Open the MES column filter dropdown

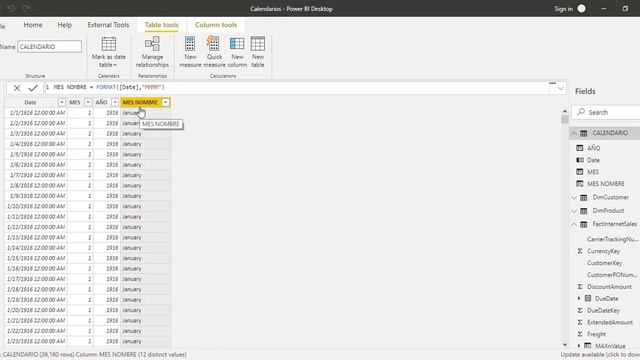(88, 102)
